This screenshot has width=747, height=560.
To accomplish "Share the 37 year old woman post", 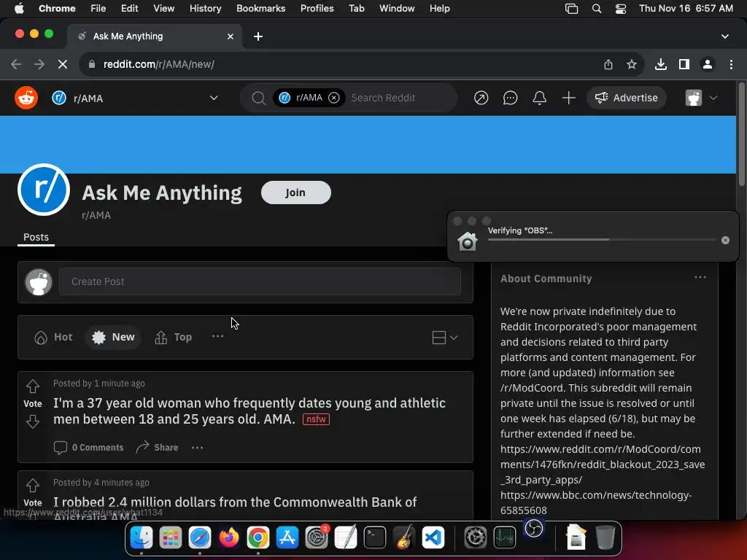I will [x=158, y=448].
